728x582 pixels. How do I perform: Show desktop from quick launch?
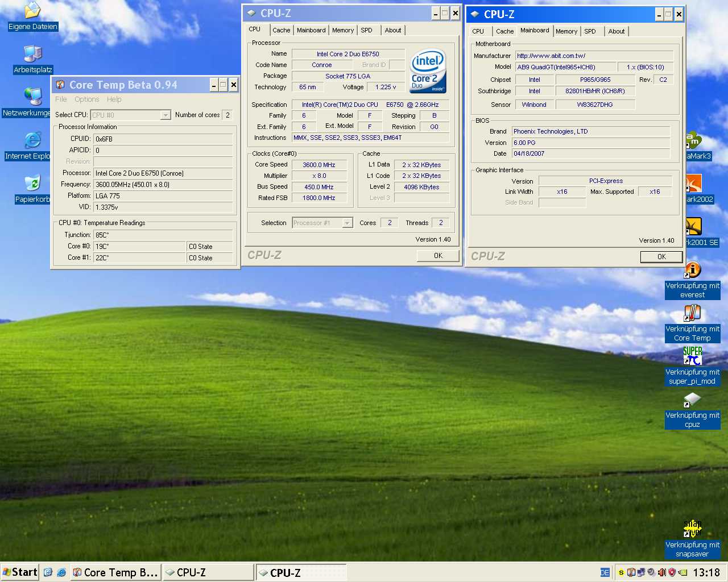48,572
